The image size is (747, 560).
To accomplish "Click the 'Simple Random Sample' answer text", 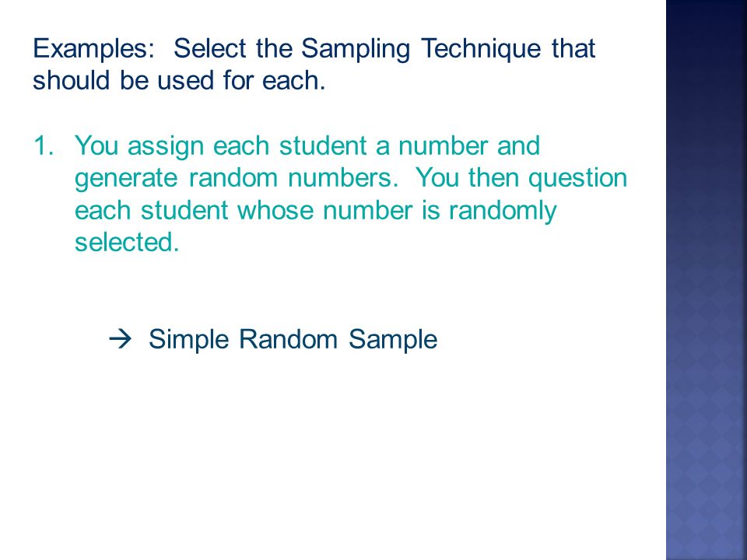I will click(x=293, y=340).
